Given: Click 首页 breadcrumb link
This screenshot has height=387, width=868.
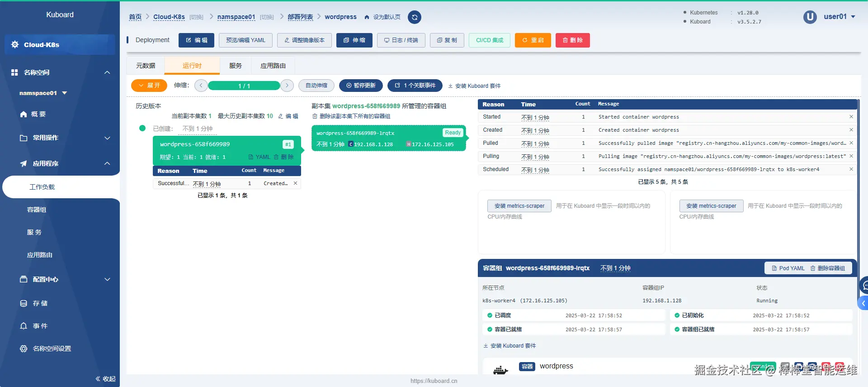Looking at the screenshot, I should click(135, 17).
